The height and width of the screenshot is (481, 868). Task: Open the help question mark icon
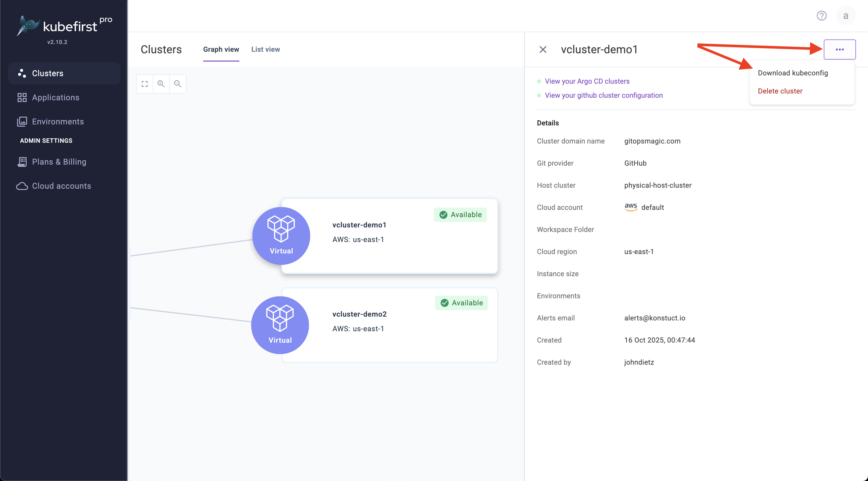point(822,16)
